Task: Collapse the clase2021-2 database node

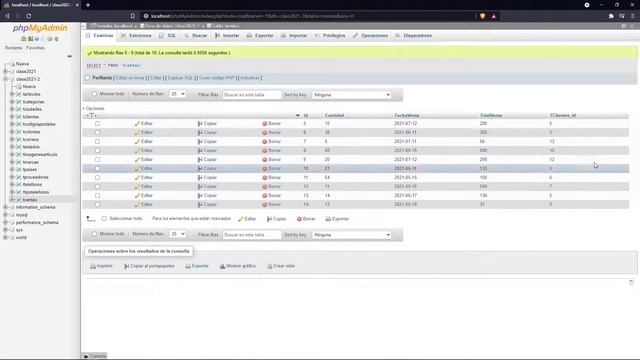Action: click(x=5, y=79)
